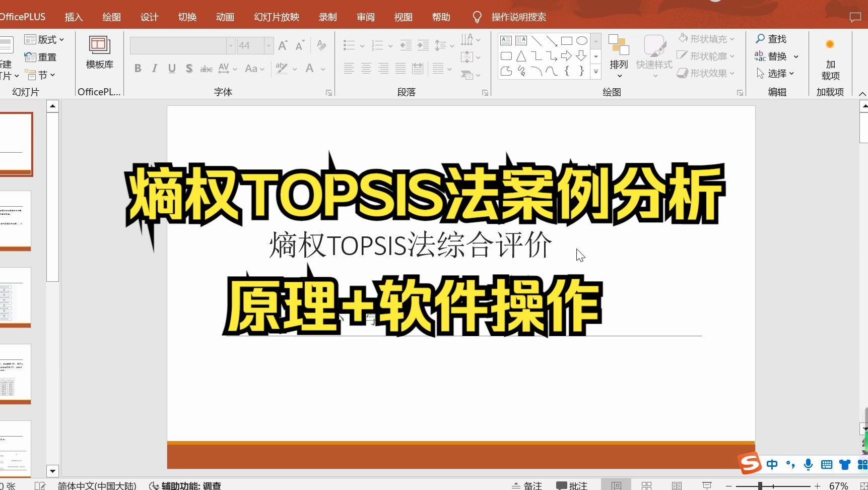Open 形状轮廓 shape outline dropdown

[x=706, y=56]
